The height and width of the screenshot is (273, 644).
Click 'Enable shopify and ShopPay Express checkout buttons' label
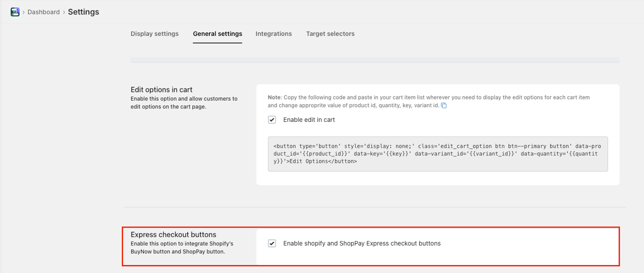point(362,243)
